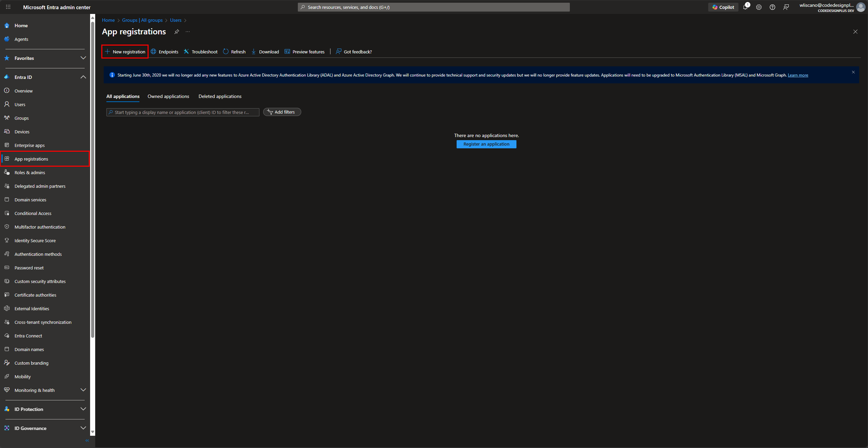
Task: Open Domain names
Action: coord(45,349)
